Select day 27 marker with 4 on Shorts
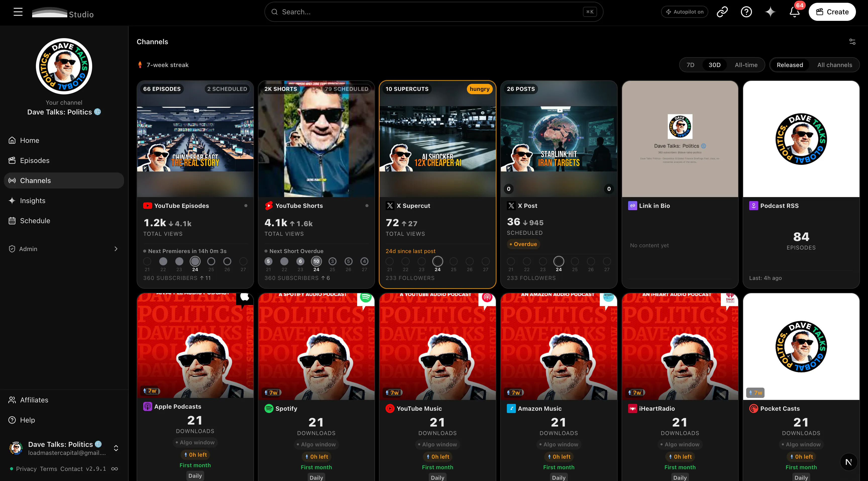The height and width of the screenshot is (481, 868). [364, 261]
